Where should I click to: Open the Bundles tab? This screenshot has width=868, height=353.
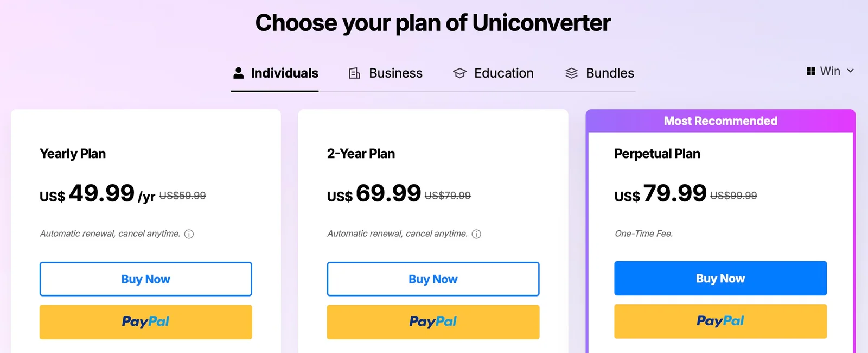pyautogui.click(x=610, y=73)
